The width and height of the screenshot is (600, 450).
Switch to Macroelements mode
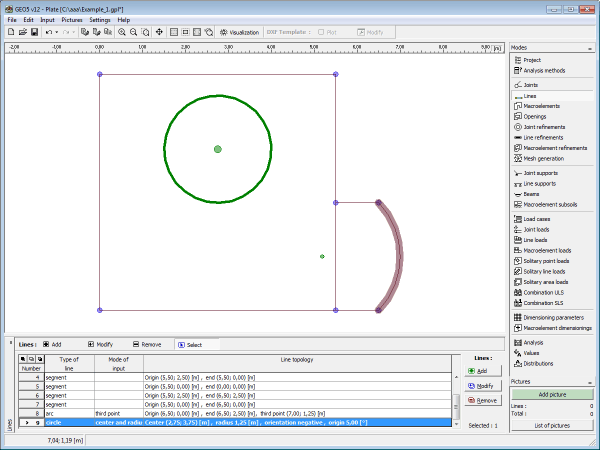[x=542, y=106]
